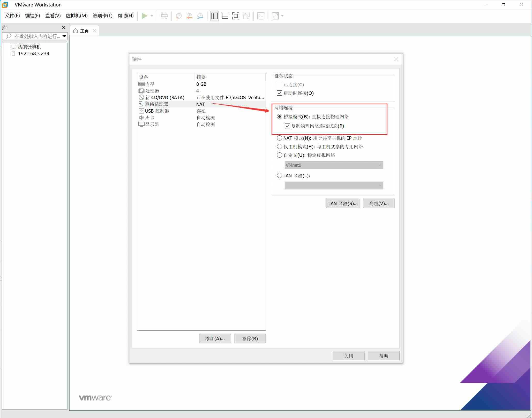Click the NAT summary text of network adapter
This screenshot has height=418, width=532.
[200, 104]
